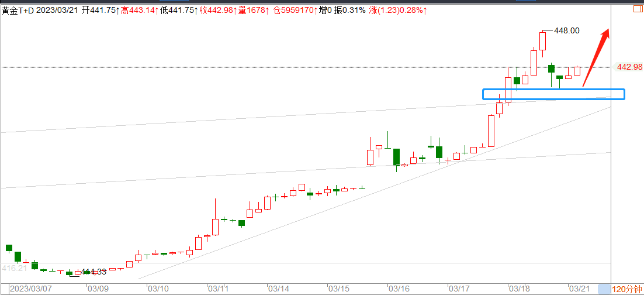
Task: Click the 03/18 date axis label
Action: click(519, 289)
